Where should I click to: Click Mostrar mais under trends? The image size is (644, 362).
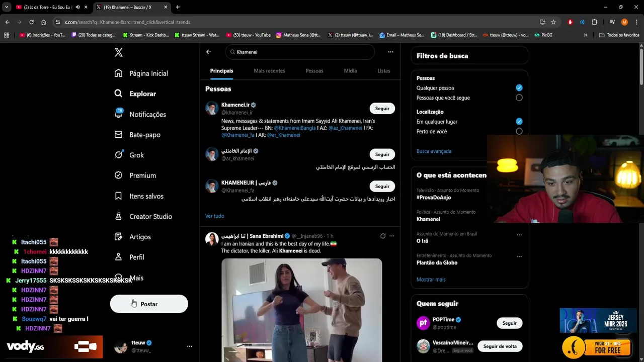pos(431,280)
